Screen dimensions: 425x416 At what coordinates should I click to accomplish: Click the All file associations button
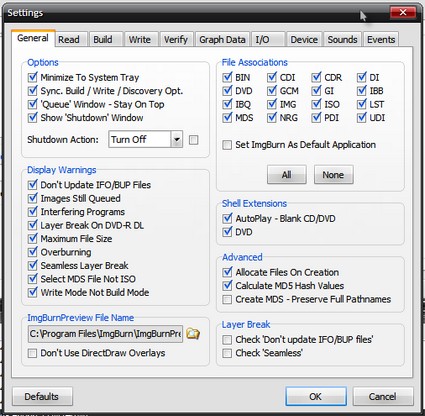point(287,174)
